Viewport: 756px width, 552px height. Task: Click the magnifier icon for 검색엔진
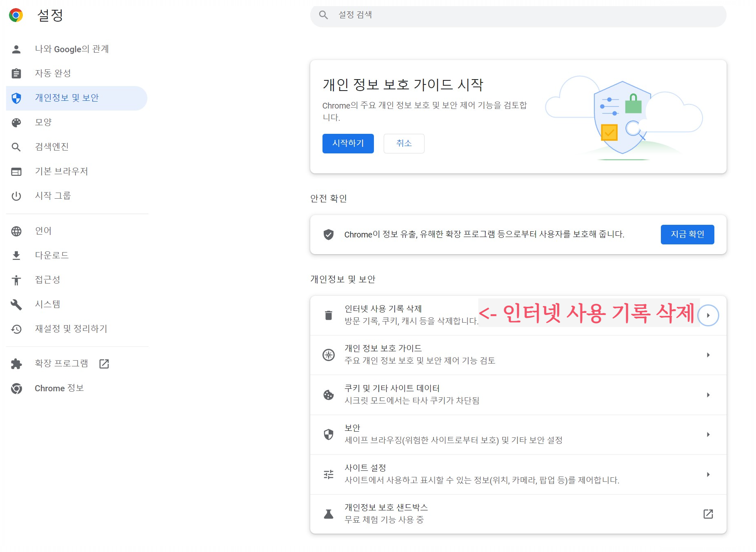click(16, 147)
